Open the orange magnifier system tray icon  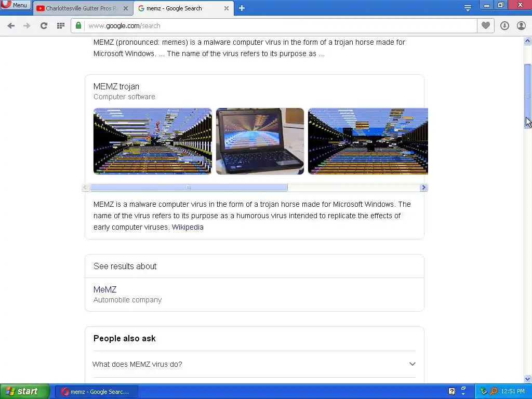coord(494,391)
